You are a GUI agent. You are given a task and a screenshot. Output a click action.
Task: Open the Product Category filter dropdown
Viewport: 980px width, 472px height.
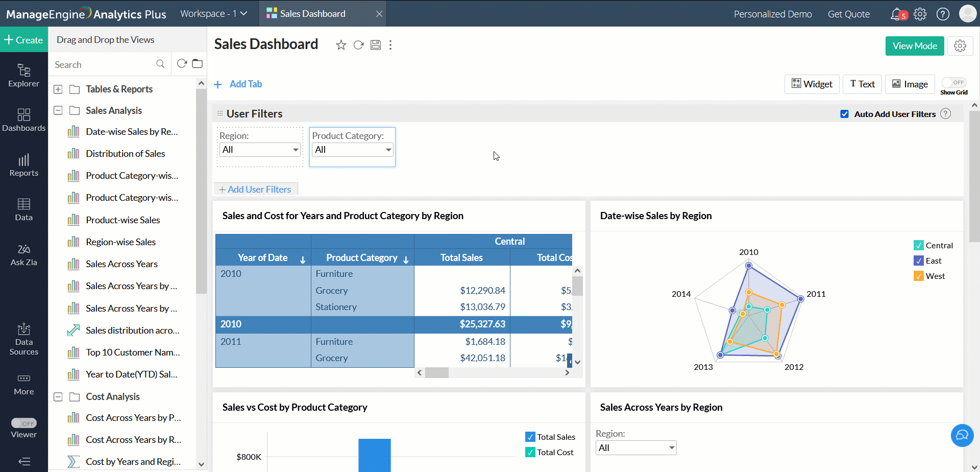352,150
